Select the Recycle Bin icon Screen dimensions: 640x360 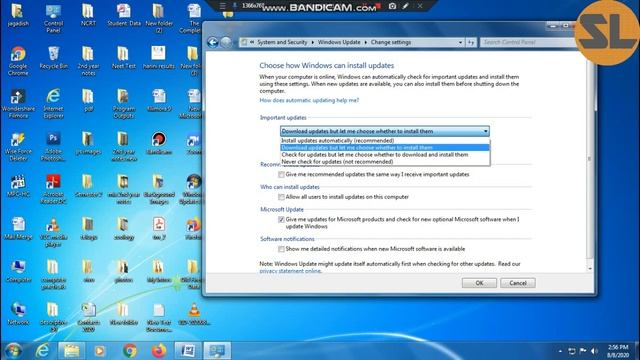(x=53, y=58)
